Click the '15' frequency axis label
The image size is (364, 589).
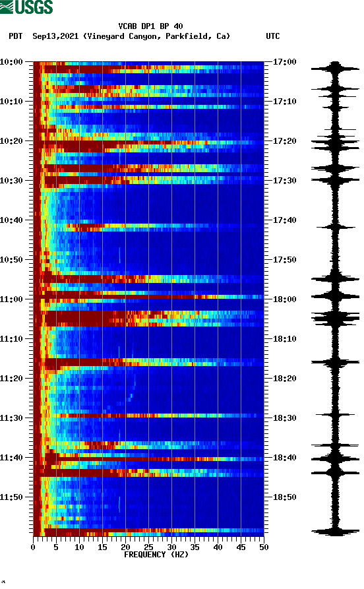click(x=102, y=547)
